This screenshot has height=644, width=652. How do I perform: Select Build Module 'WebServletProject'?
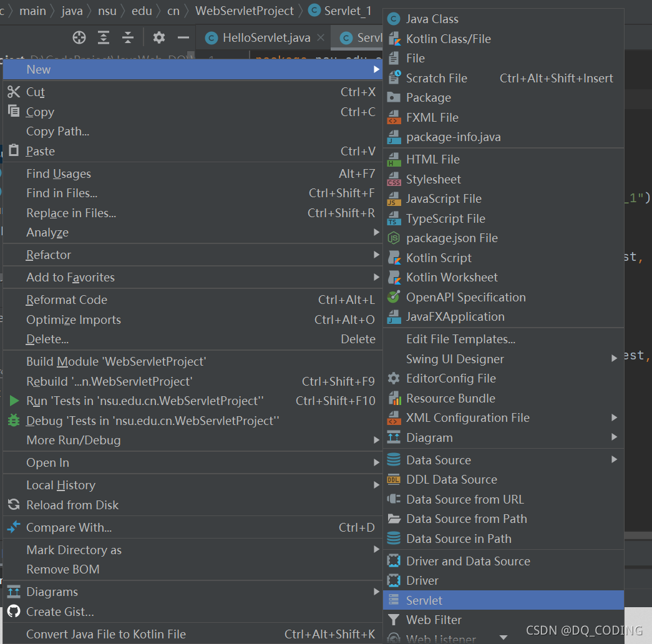[x=193, y=361]
